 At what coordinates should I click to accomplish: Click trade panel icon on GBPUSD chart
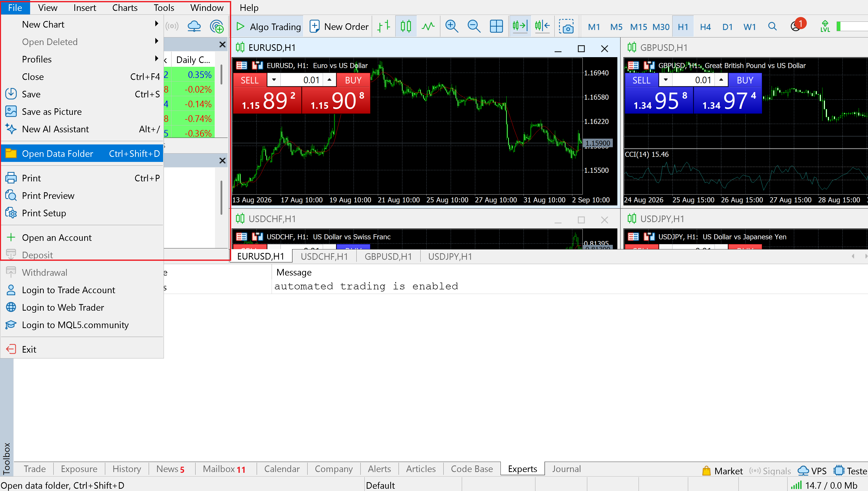point(649,66)
